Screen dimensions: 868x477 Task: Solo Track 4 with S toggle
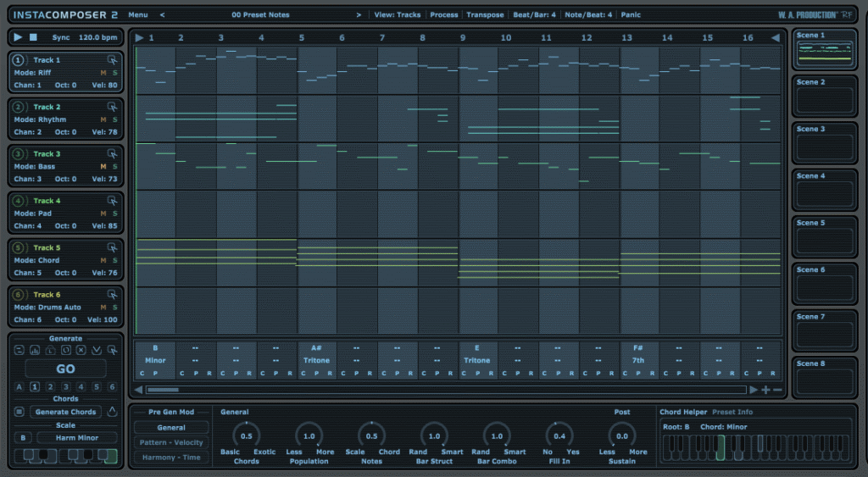(115, 214)
